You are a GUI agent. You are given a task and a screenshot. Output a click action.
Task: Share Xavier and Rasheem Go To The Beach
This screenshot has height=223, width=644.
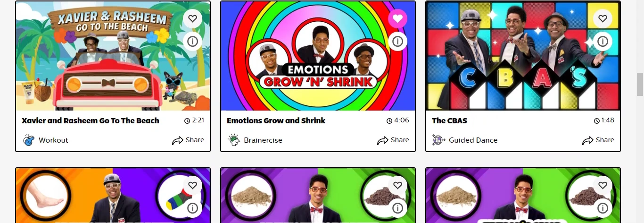tap(188, 140)
